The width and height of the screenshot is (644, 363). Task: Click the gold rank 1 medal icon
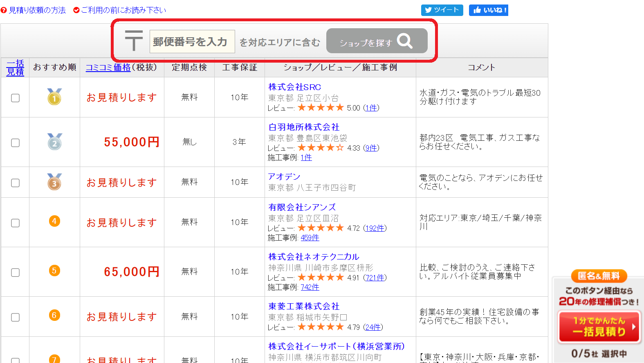tap(54, 97)
